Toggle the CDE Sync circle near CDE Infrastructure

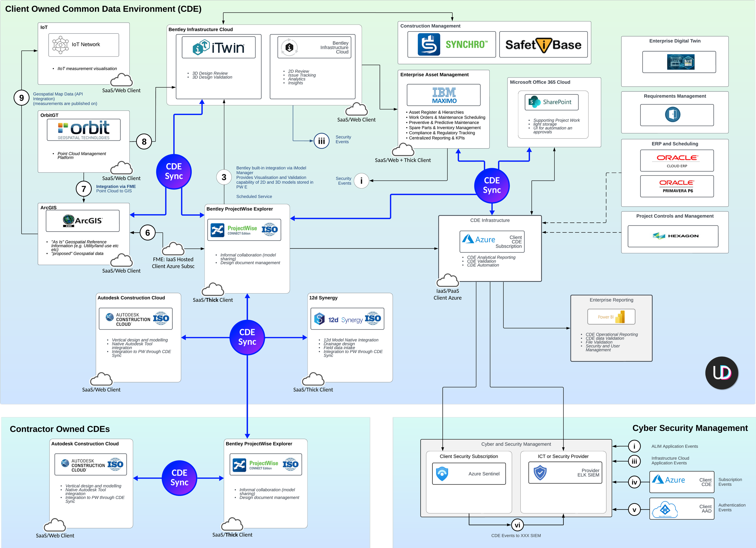[x=491, y=185]
